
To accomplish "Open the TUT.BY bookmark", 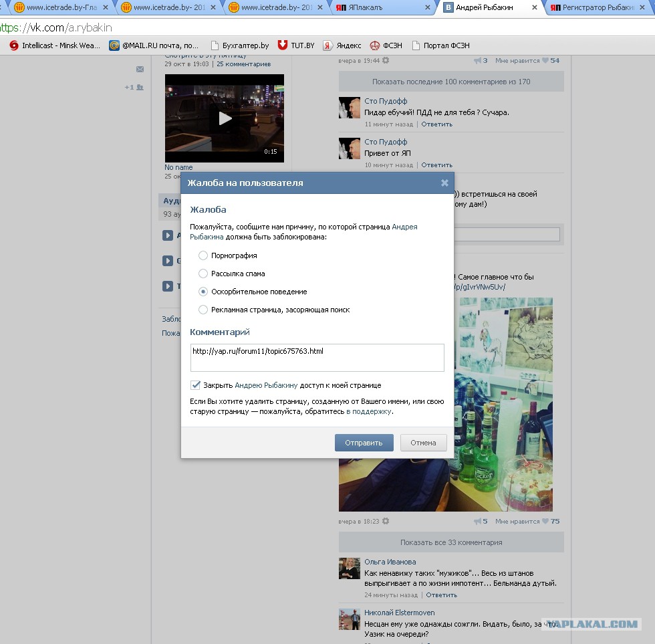I will [x=296, y=45].
